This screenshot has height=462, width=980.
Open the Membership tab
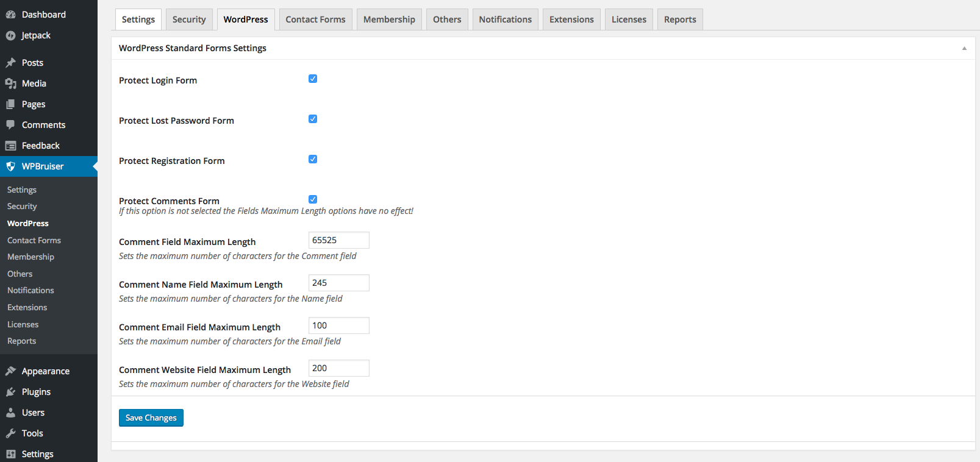389,20
